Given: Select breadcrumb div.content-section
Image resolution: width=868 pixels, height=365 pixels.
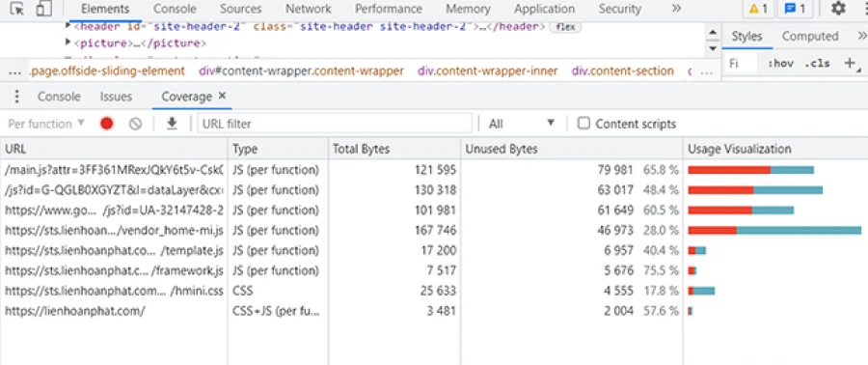Looking at the screenshot, I should point(623,70).
